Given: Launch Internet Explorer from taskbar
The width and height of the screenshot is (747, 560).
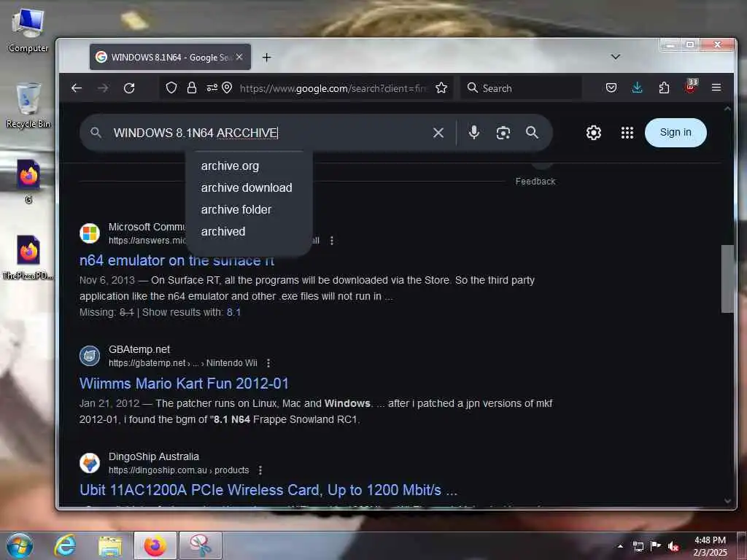Looking at the screenshot, I should (65, 545).
